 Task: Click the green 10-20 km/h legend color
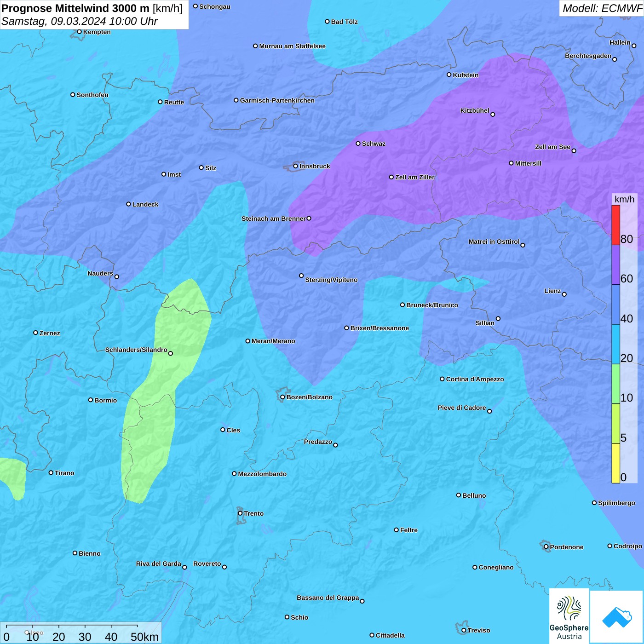coord(615,384)
